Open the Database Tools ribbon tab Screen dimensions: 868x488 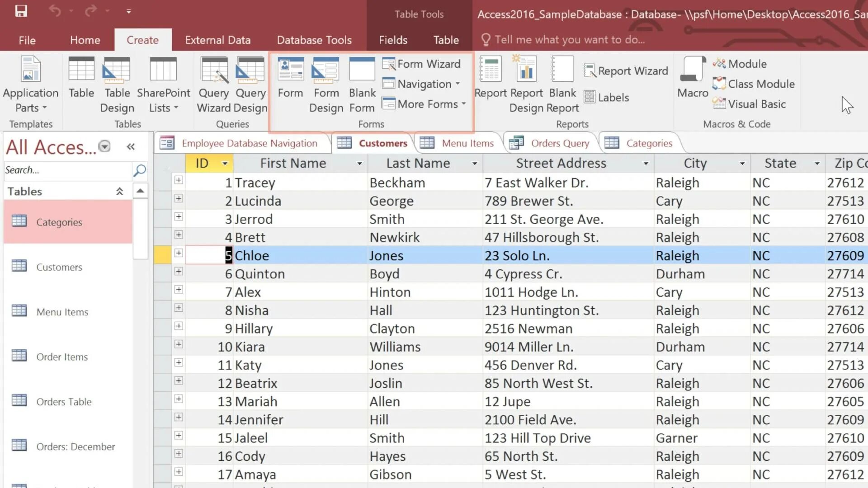[x=314, y=39]
